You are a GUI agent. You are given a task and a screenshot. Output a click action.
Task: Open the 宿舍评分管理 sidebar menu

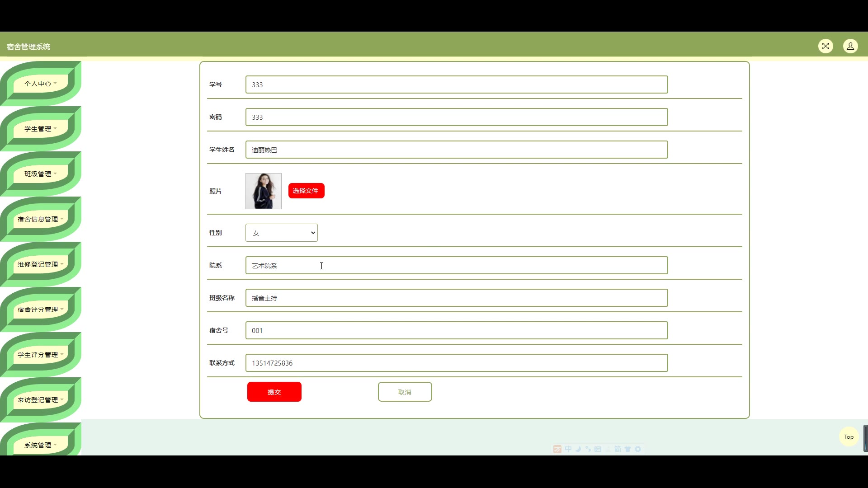tap(41, 310)
